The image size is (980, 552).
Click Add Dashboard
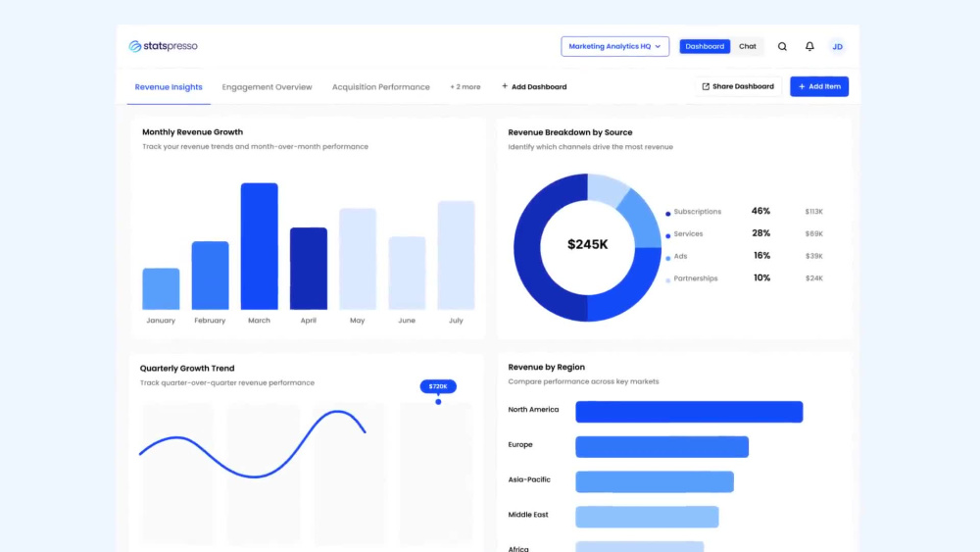point(534,87)
